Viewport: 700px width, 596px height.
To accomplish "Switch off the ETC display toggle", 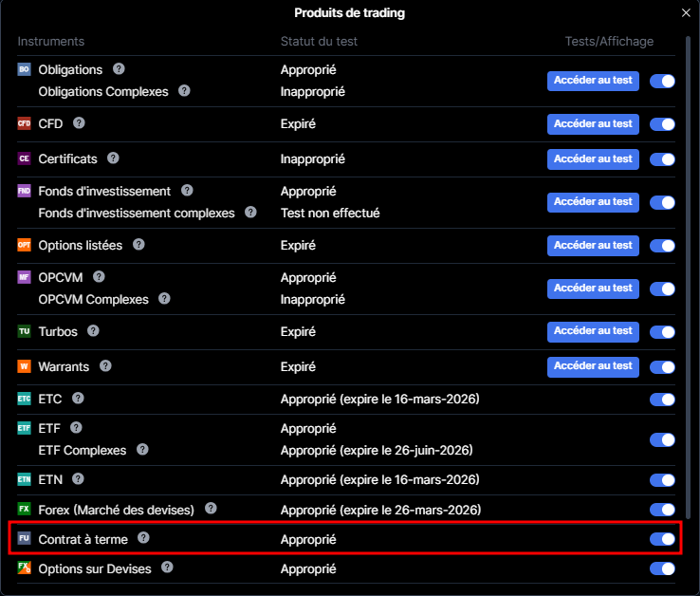I will point(662,400).
